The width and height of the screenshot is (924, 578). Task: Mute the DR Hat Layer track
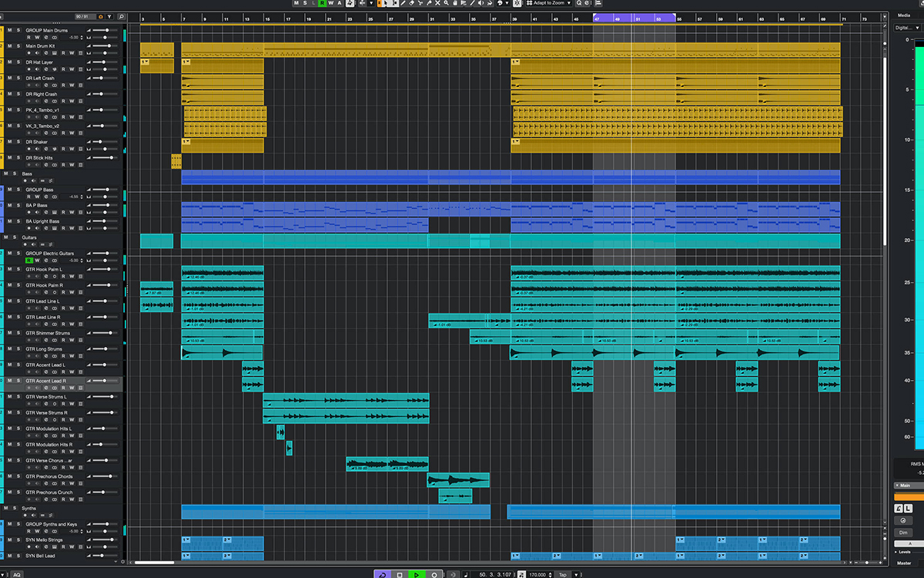tap(9, 62)
